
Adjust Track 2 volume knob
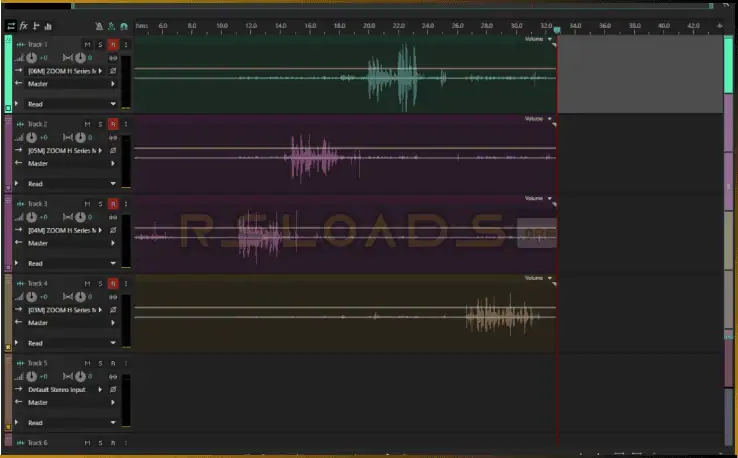pos(32,137)
